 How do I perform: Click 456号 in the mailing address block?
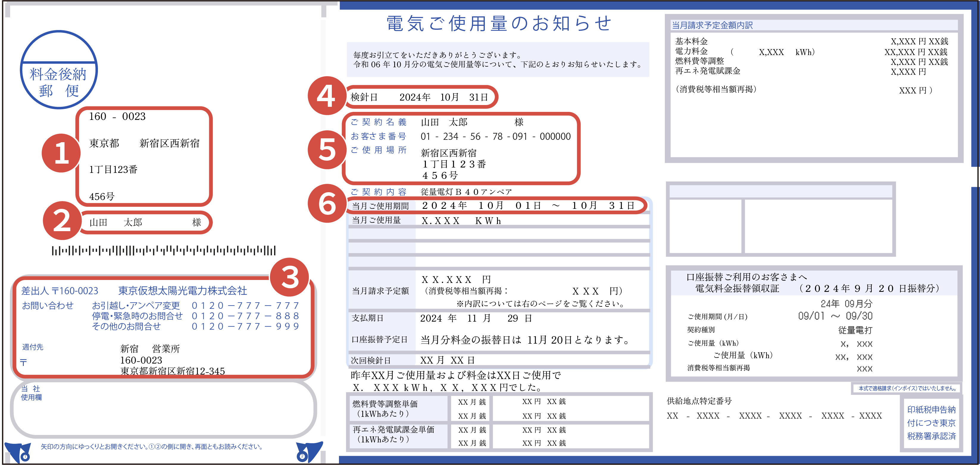click(x=101, y=197)
